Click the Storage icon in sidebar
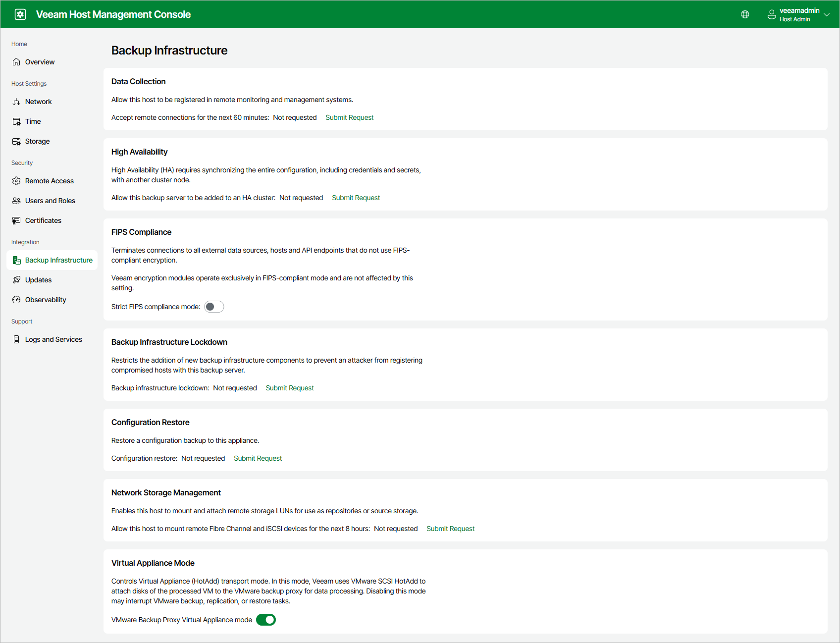 [x=16, y=141]
